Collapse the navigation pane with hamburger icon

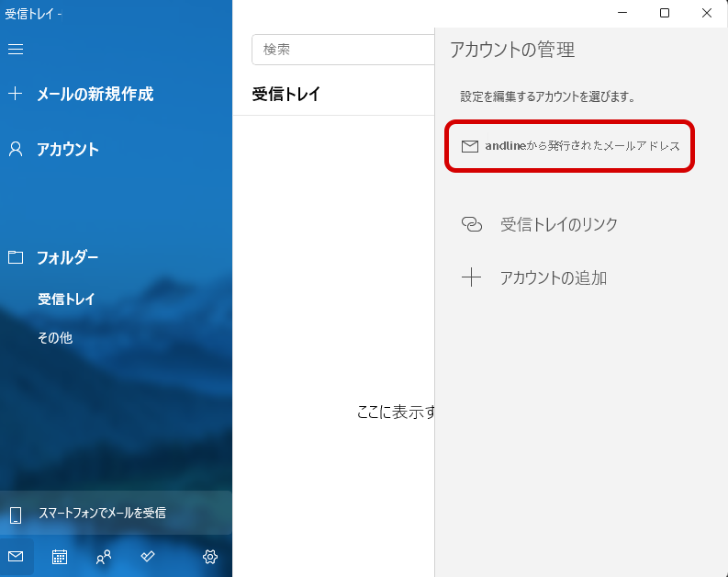pyautogui.click(x=16, y=49)
